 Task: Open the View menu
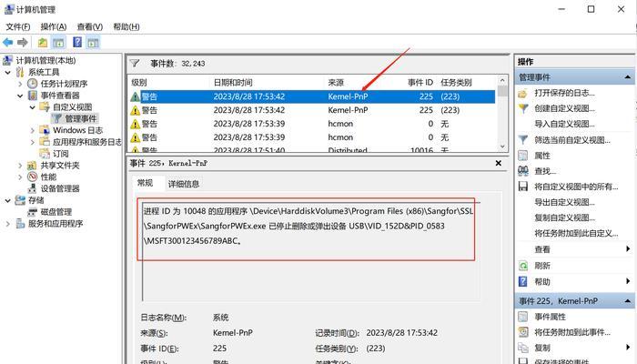[90, 26]
